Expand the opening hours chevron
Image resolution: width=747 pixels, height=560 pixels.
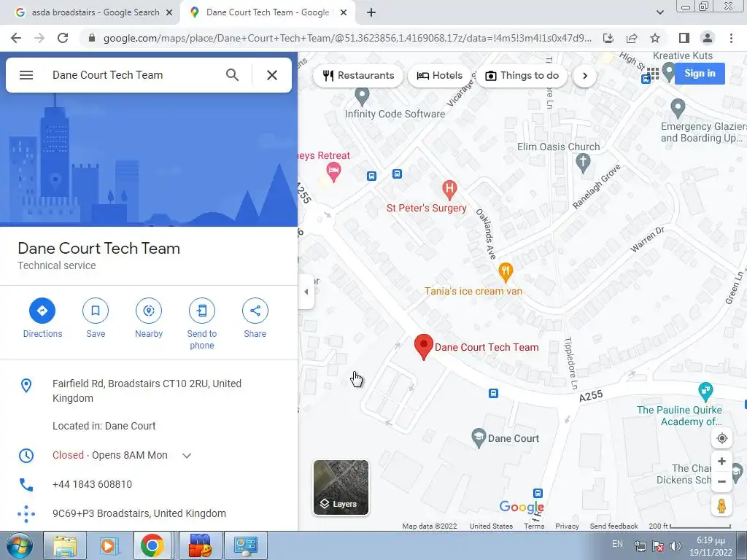tap(187, 456)
